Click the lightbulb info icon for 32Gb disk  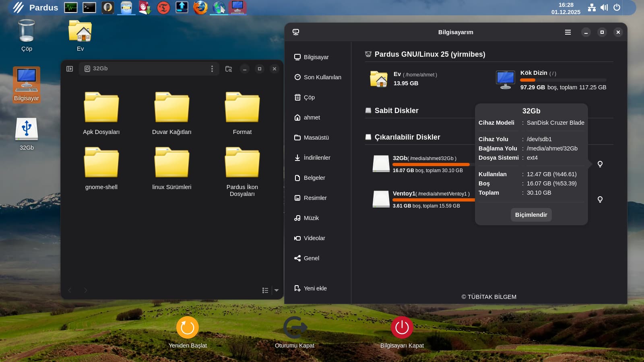[600, 164]
